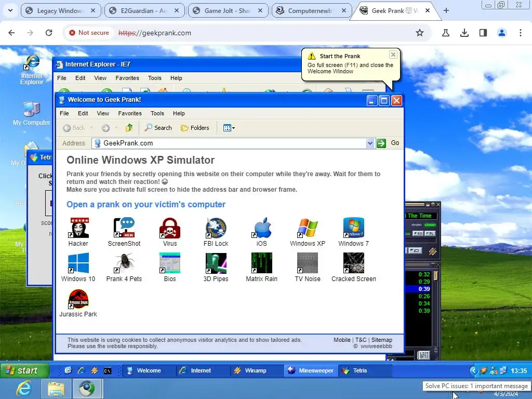Screen dimensions: 532x399
Task: Toggle Winamp PL playlist button
Action: pyautogui.click(x=430, y=233)
